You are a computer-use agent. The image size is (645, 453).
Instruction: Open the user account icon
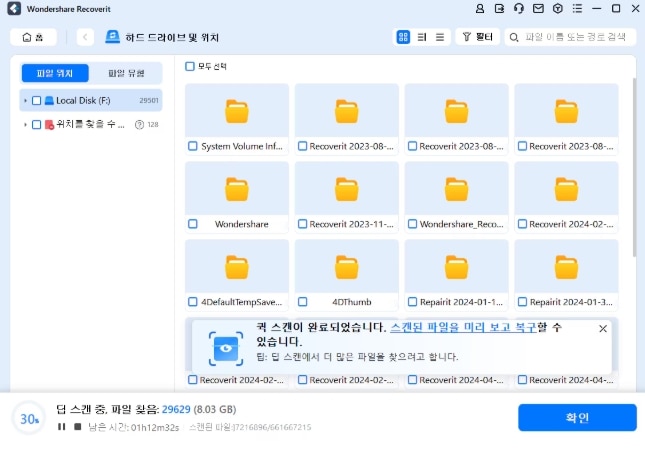pos(480,9)
